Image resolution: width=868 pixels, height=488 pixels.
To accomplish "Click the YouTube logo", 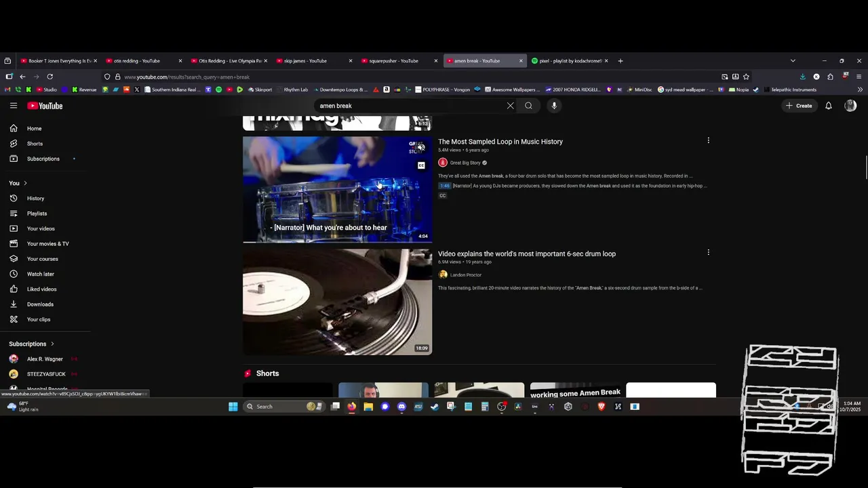I will pos(45,106).
